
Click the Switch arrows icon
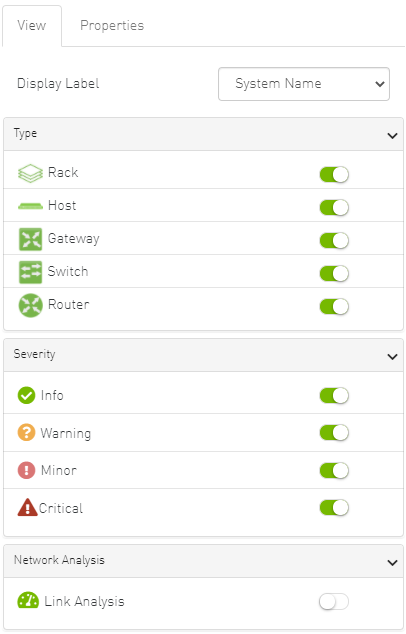pyautogui.click(x=30, y=272)
